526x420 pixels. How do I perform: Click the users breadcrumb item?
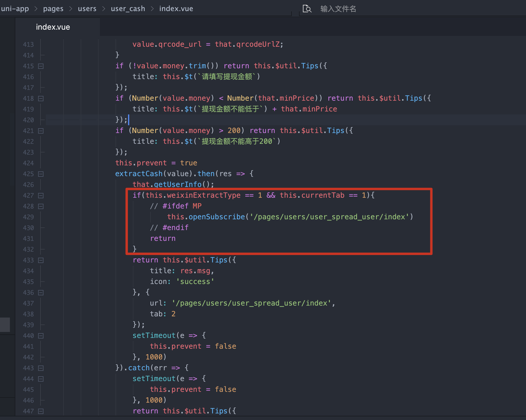(x=87, y=9)
